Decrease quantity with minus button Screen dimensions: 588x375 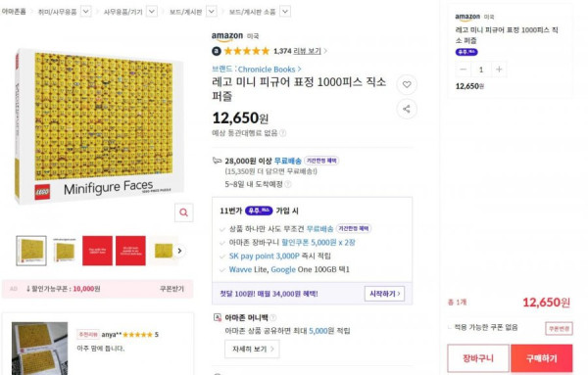pos(464,70)
